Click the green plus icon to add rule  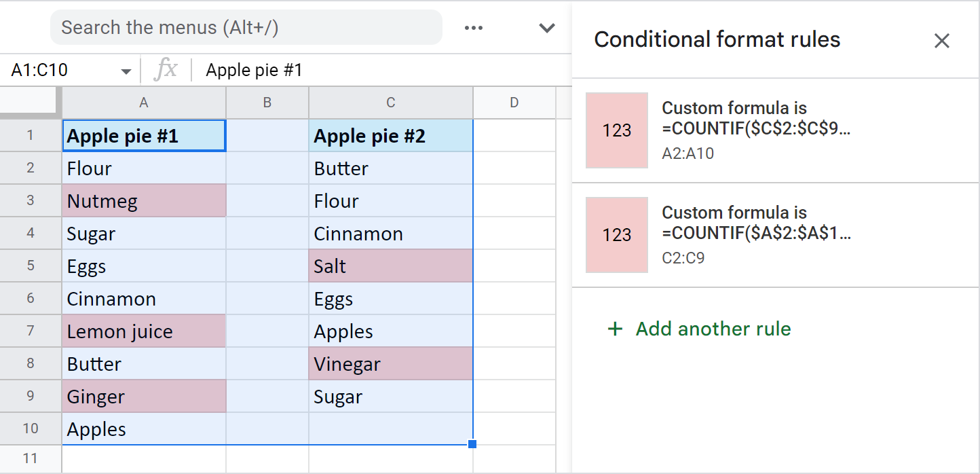615,329
